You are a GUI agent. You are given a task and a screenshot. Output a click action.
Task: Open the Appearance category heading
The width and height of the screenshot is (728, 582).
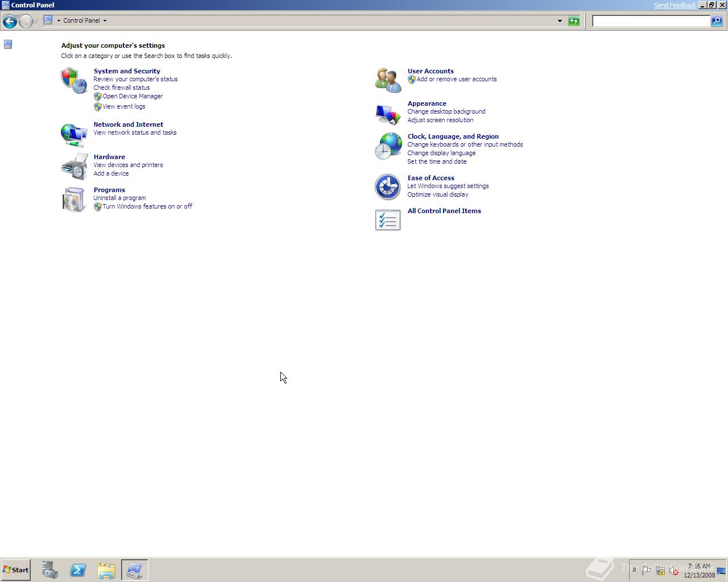click(427, 103)
